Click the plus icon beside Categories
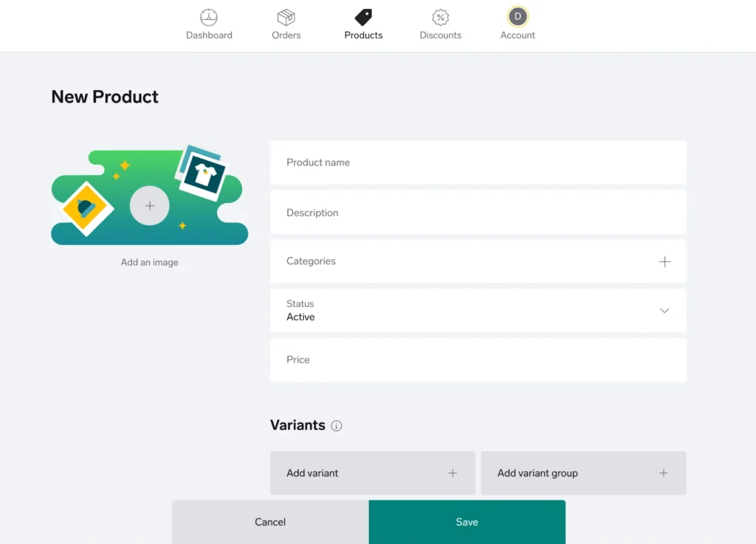The width and height of the screenshot is (756, 544). point(664,261)
